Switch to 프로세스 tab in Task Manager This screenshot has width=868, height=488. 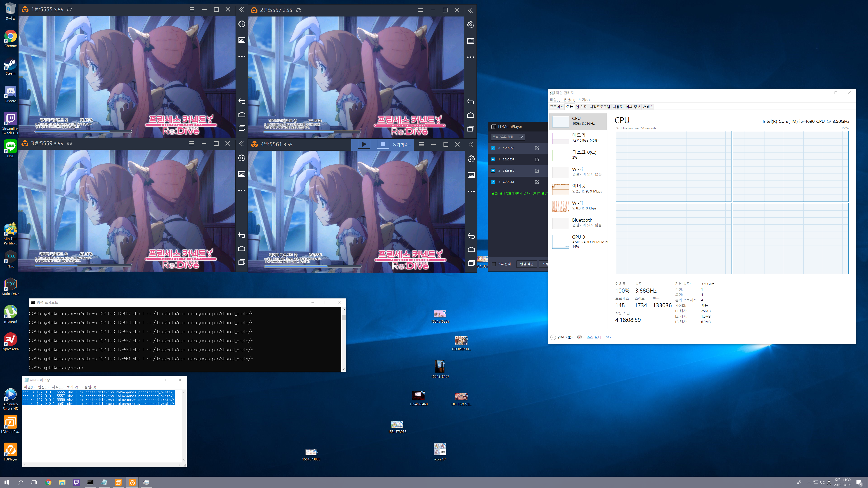point(556,107)
